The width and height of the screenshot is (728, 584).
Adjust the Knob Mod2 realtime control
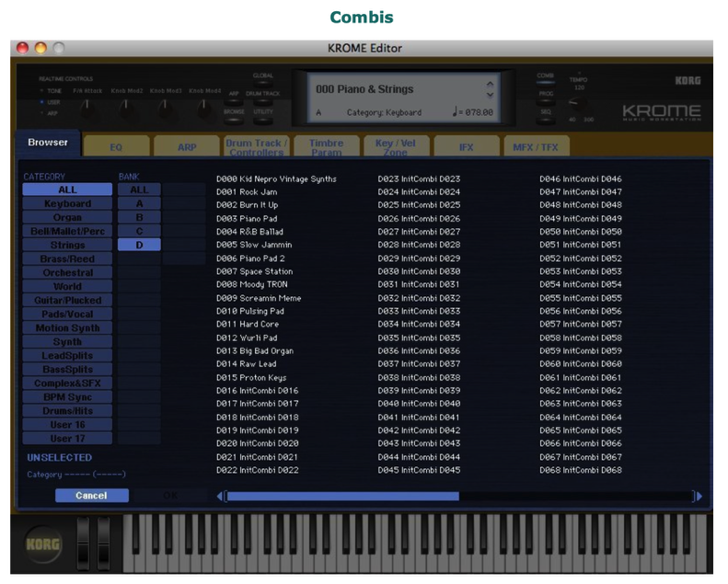[x=126, y=110]
